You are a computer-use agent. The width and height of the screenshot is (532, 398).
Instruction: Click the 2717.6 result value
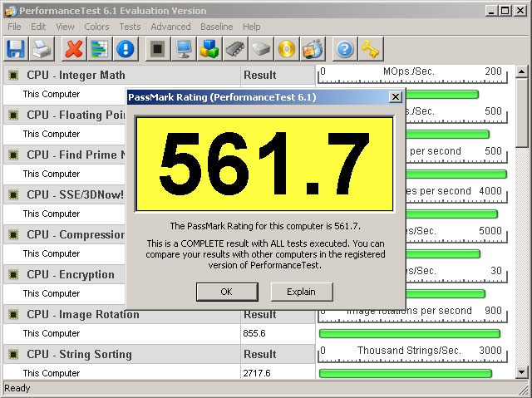click(x=257, y=373)
